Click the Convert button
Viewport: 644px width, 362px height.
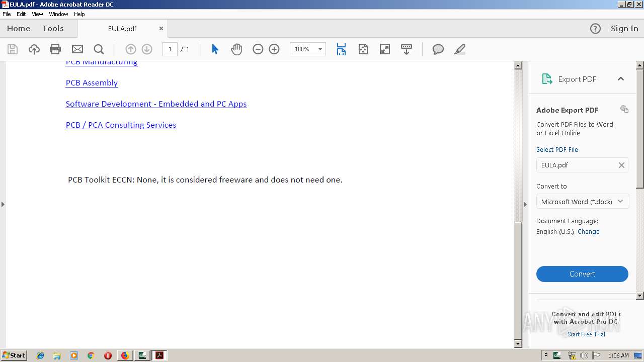[x=582, y=274]
